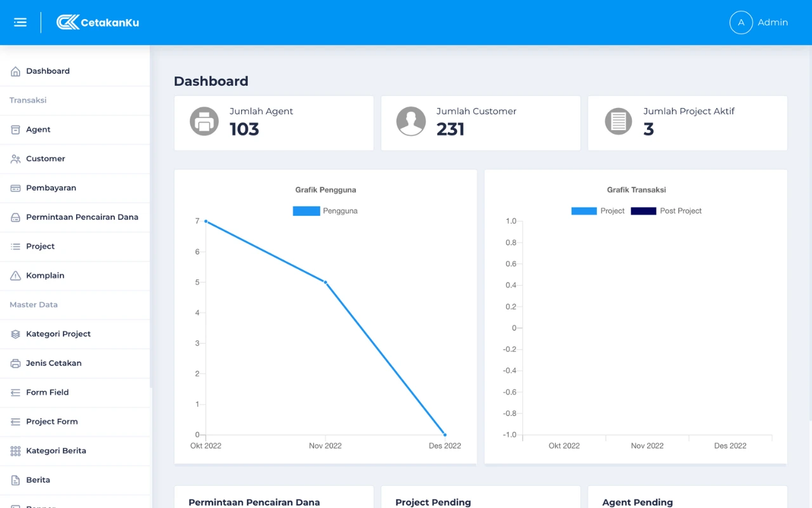Click the Okt 2022 data point
This screenshot has width=812, height=508.
pyautogui.click(x=206, y=222)
